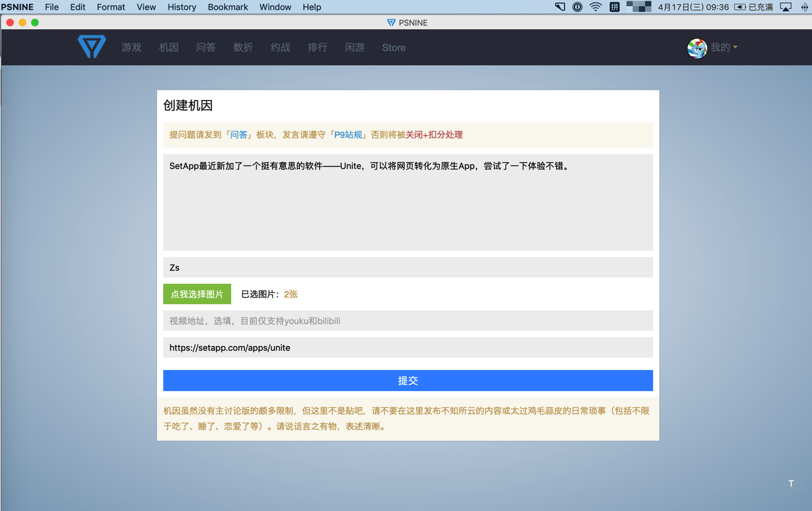Image resolution: width=812 pixels, height=511 pixels.
Task: Open the Store page
Action: 394,47
